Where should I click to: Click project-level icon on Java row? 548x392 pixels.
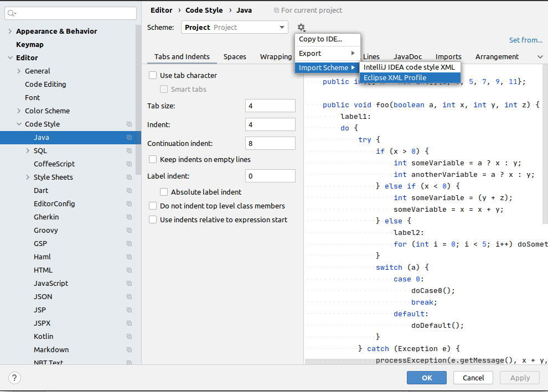[x=130, y=138]
